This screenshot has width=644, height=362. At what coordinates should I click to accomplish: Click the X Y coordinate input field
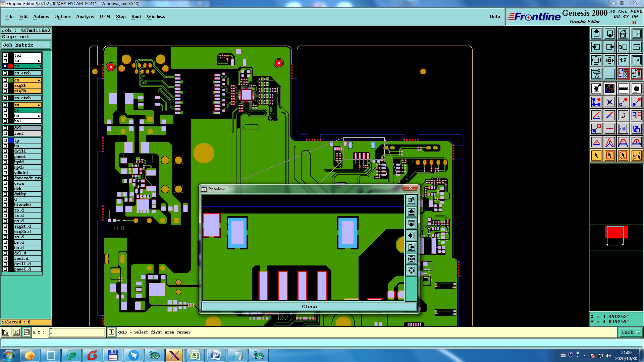click(x=77, y=332)
